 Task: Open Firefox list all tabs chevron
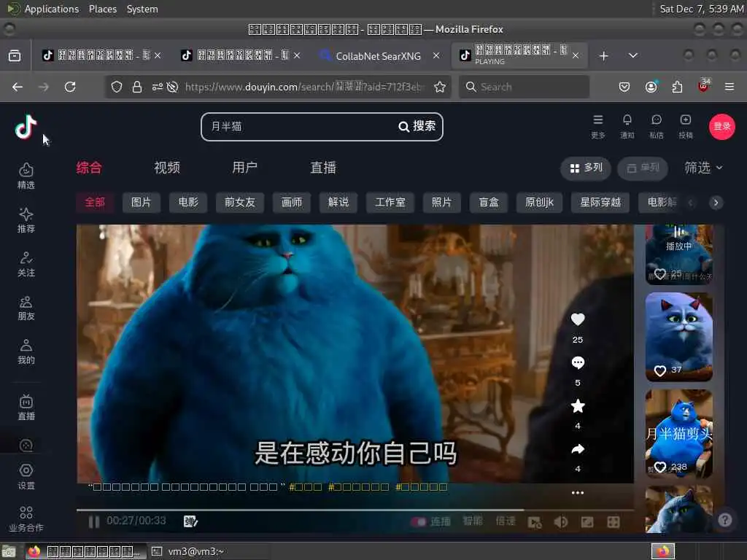[632, 55]
